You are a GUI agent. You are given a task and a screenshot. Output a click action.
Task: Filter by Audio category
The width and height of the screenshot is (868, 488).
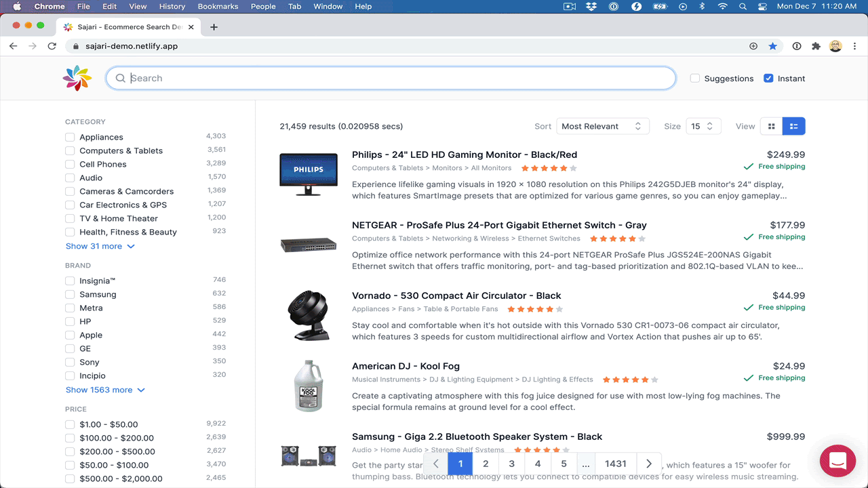point(70,178)
